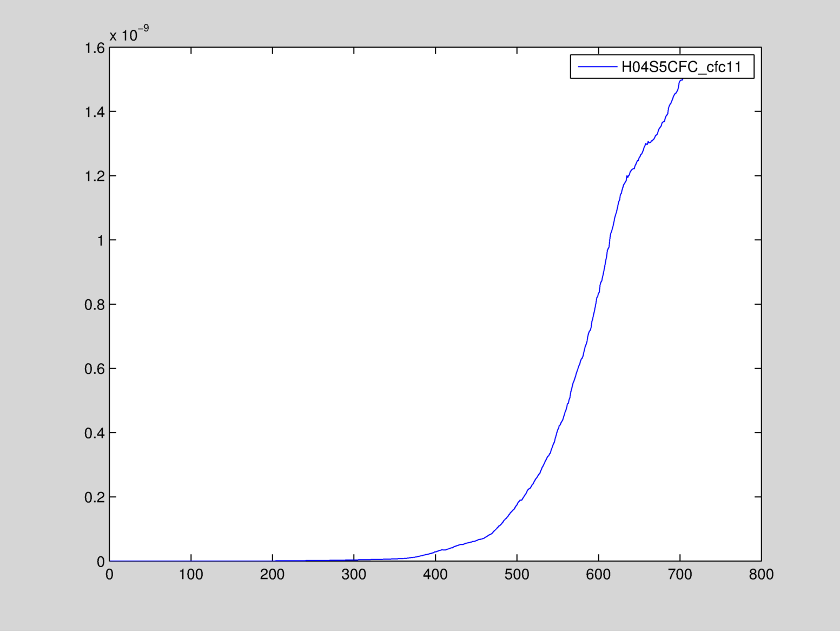Click the blue line sample in legend
840x631 pixels.
point(597,67)
